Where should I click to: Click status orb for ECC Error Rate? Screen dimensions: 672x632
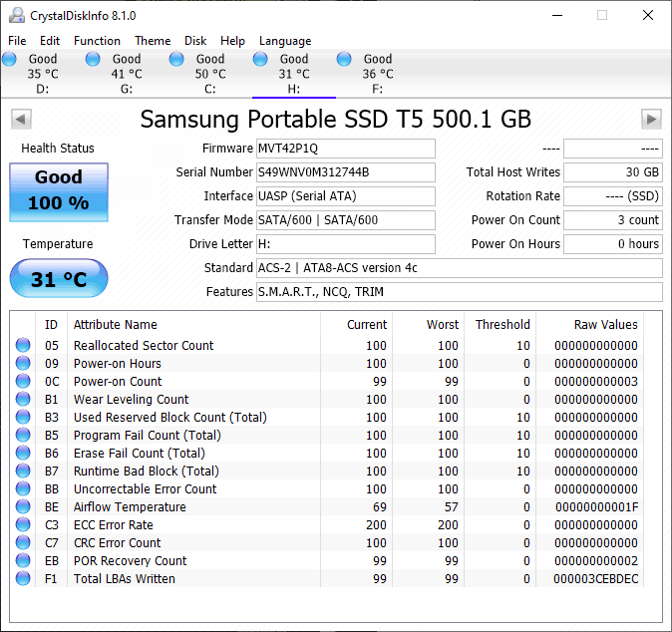click(23, 525)
